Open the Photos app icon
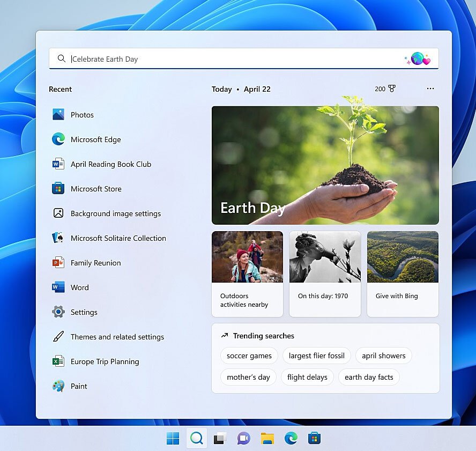 (x=58, y=115)
